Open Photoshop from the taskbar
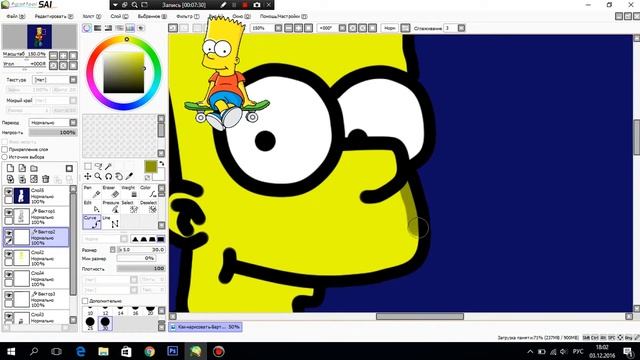The image size is (640, 360). pos(172,351)
